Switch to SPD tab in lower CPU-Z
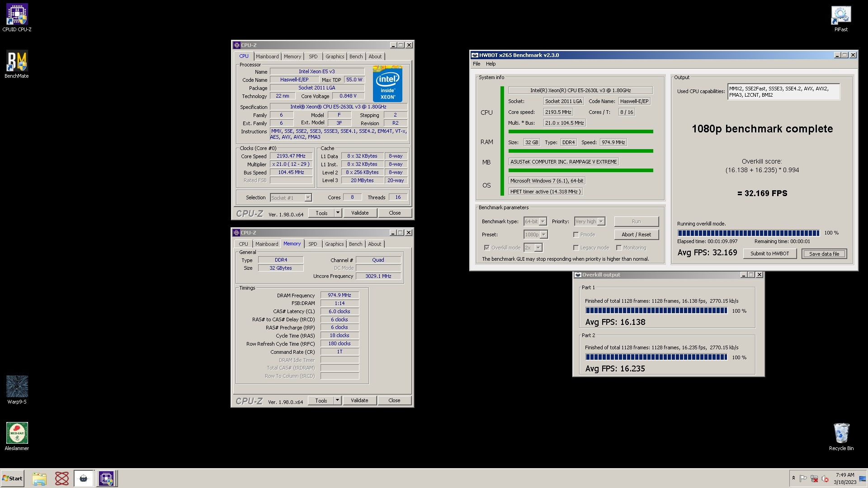 point(313,244)
